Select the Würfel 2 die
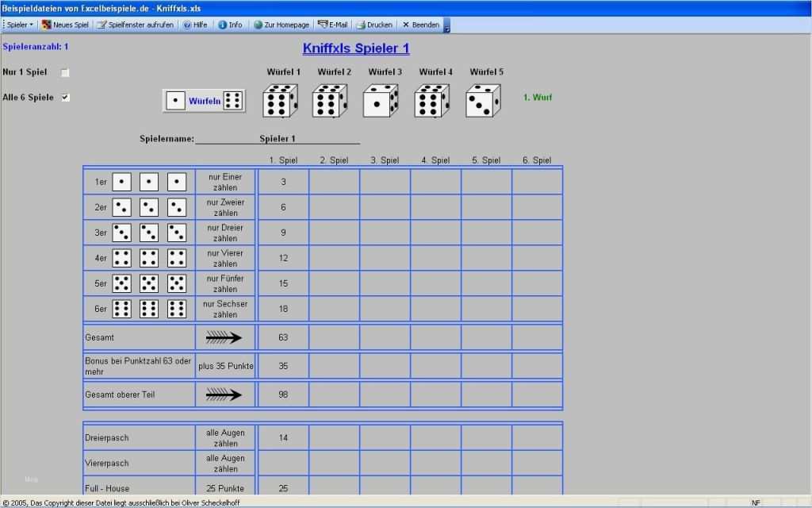The image size is (812, 508). tap(329, 101)
